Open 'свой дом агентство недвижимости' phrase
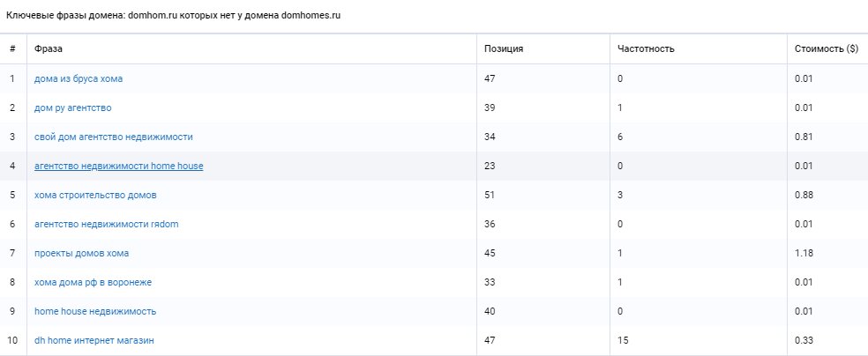The image size is (868, 356). pyautogui.click(x=114, y=137)
